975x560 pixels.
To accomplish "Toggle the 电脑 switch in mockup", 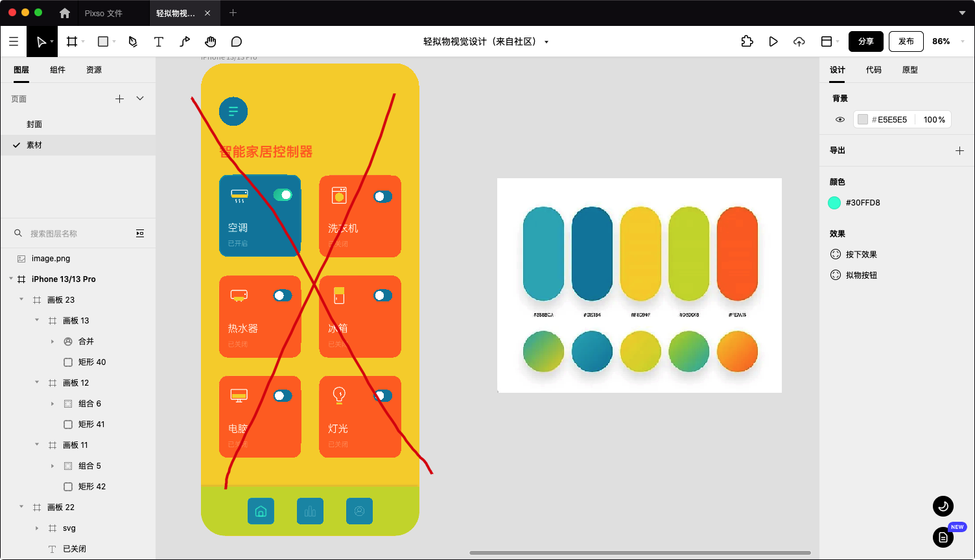I will pos(283,395).
